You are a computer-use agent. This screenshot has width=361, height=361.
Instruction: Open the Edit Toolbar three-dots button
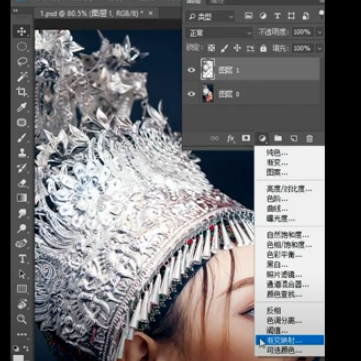(x=22, y=334)
